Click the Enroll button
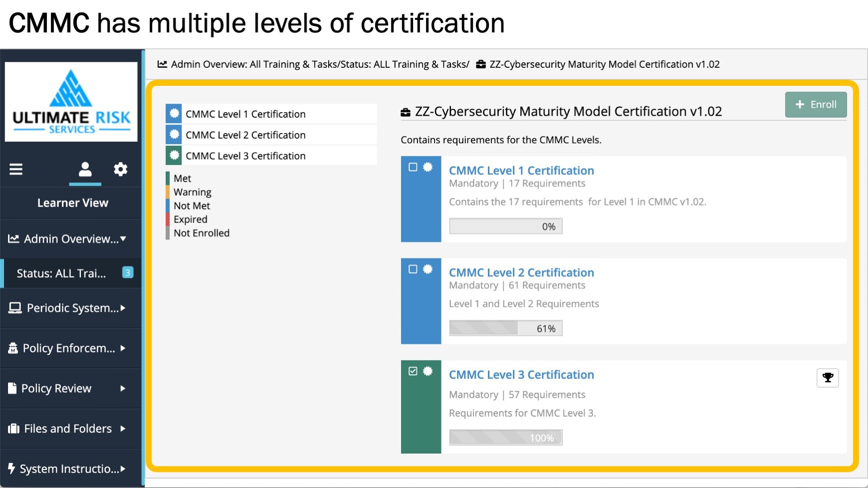Viewport: 868px width, 488px height. (x=816, y=105)
